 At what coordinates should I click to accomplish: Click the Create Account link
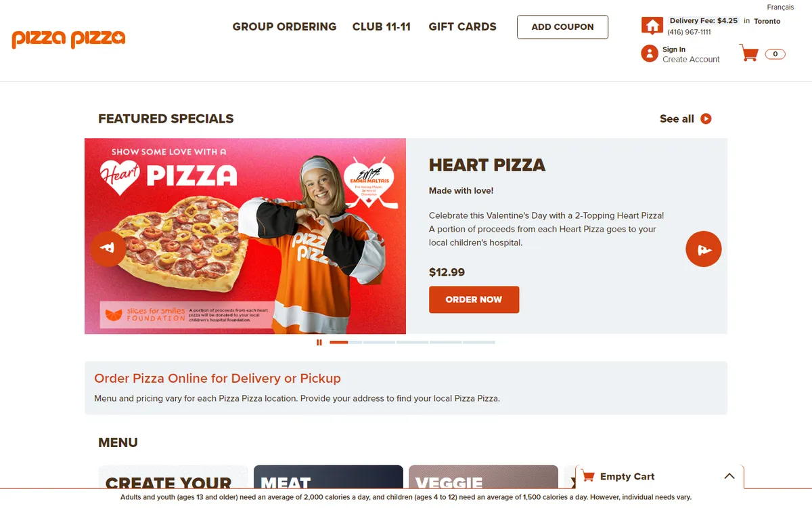[x=691, y=60]
